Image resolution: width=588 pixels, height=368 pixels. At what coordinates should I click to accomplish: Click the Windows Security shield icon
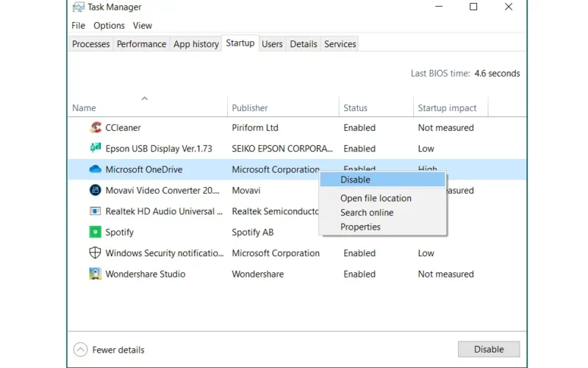click(x=96, y=252)
